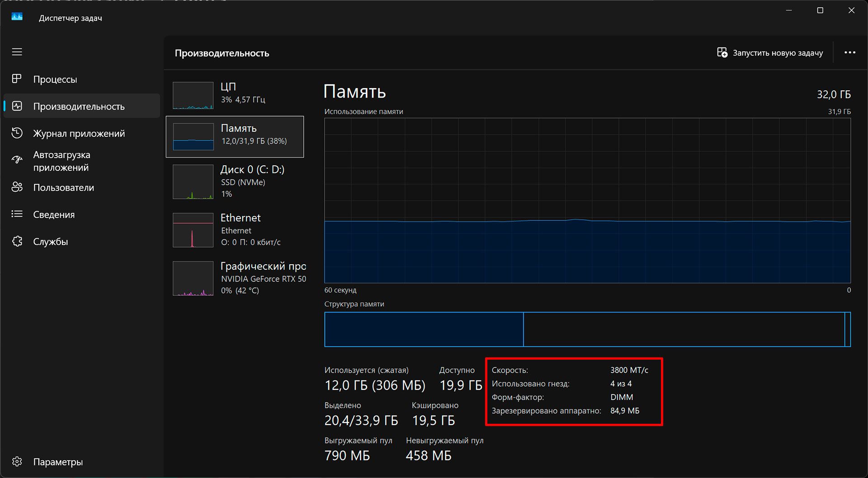Open Параметры settings page

[82, 462]
